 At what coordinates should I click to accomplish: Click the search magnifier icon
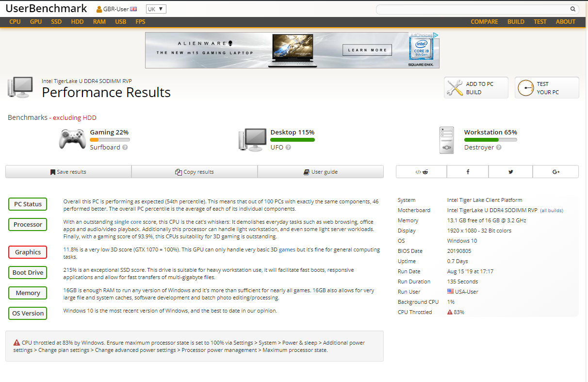572,9
